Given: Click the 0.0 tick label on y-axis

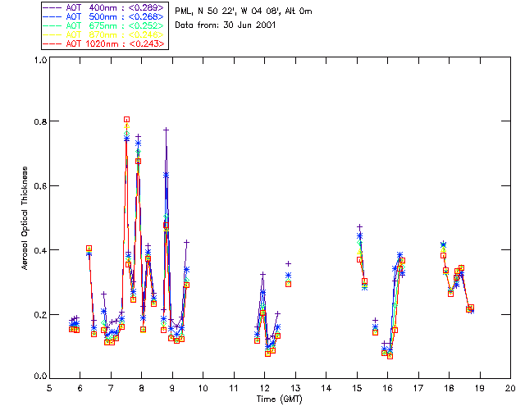Looking at the screenshot, I should coord(39,377).
